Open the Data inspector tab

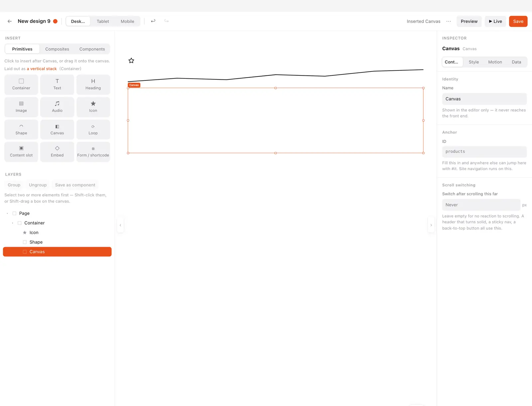coord(516,62)
